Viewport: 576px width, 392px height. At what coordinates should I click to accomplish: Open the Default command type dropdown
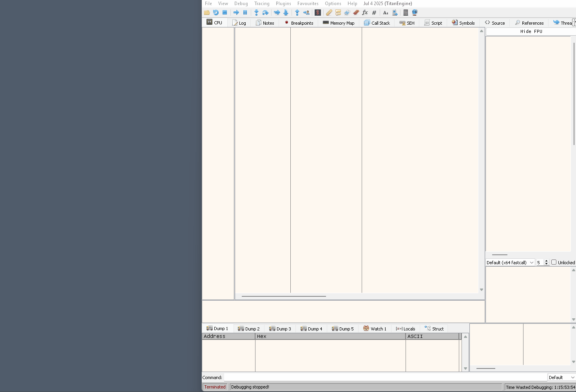[562, 377]
